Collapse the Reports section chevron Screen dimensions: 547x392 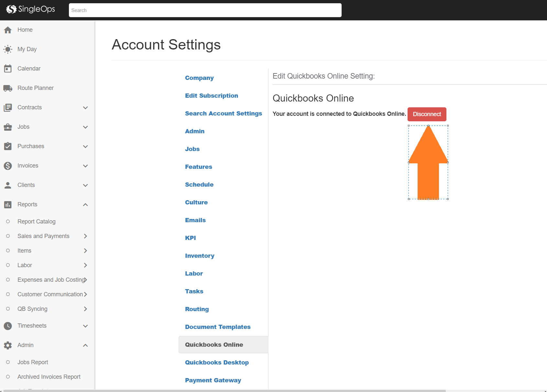pyautogui.click(x=85, y=204)
